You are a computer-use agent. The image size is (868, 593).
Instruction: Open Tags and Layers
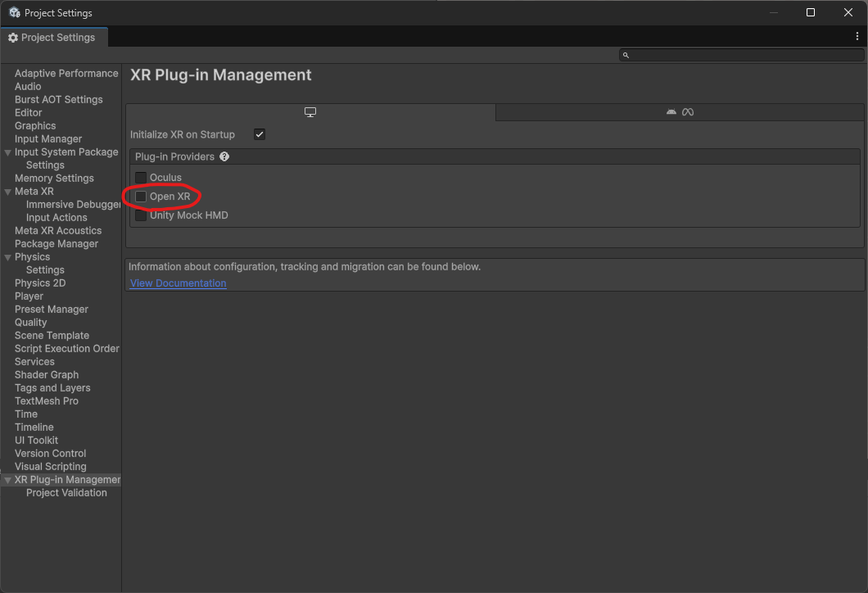click(52, 387)
